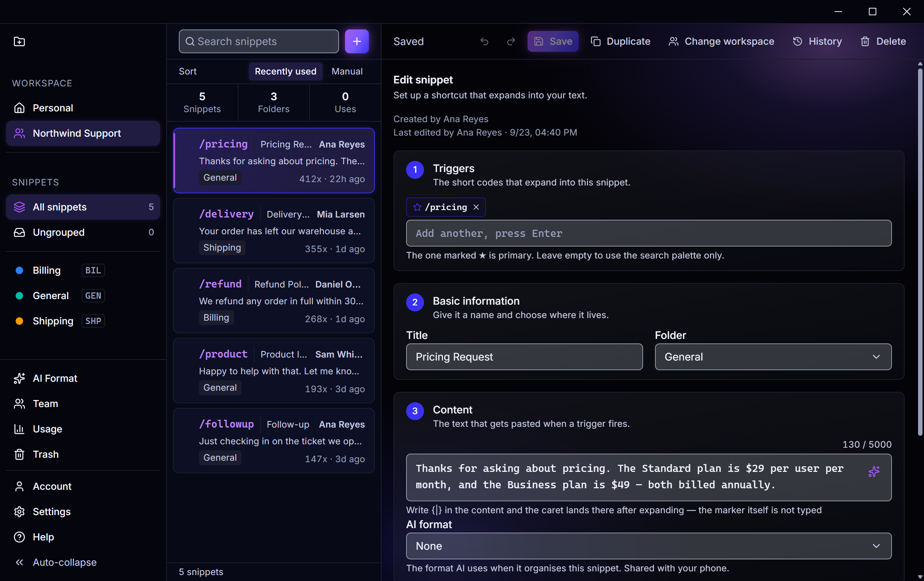
Task: Open the Folder dropdown showing General
Action: click(x=773, y=357)
